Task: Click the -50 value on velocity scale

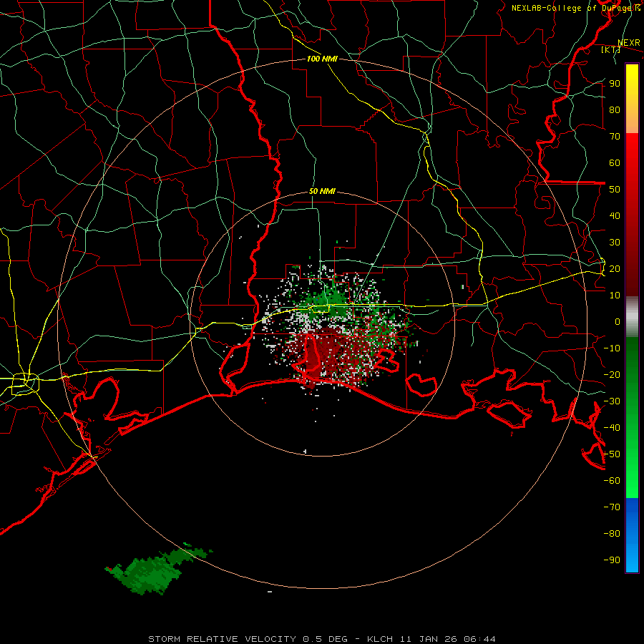Action: [x=612, y=454]
